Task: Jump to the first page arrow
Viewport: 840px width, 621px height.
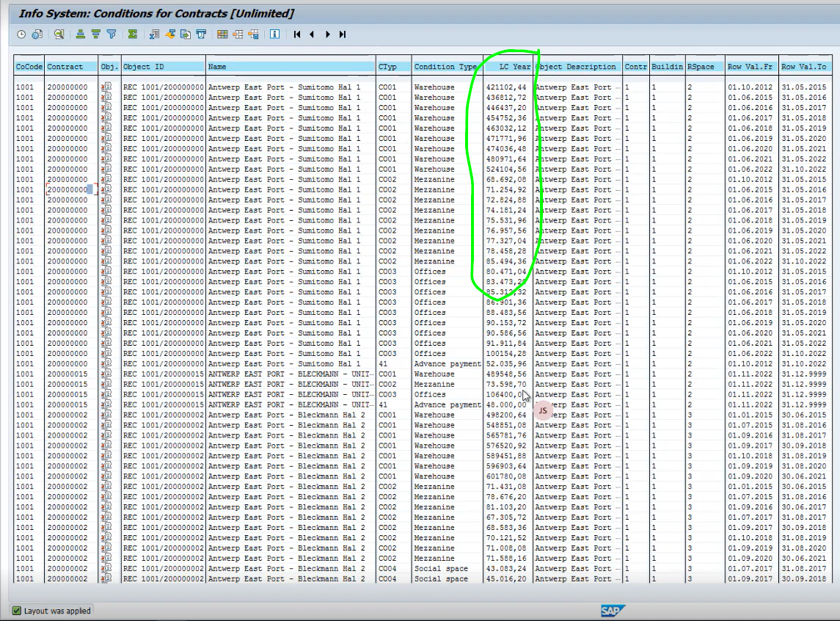Action: pyautogui.click(x=297, y=34)
